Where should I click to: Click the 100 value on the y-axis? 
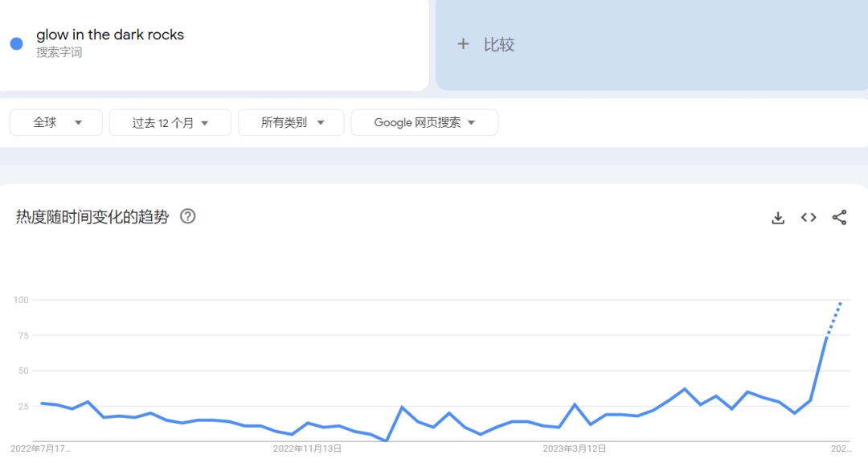21,300
